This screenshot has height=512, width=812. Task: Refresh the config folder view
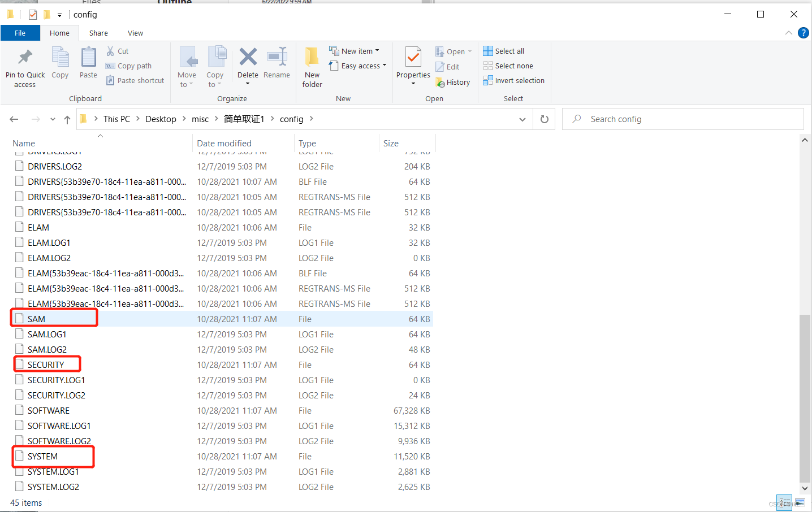pos(545,119)
